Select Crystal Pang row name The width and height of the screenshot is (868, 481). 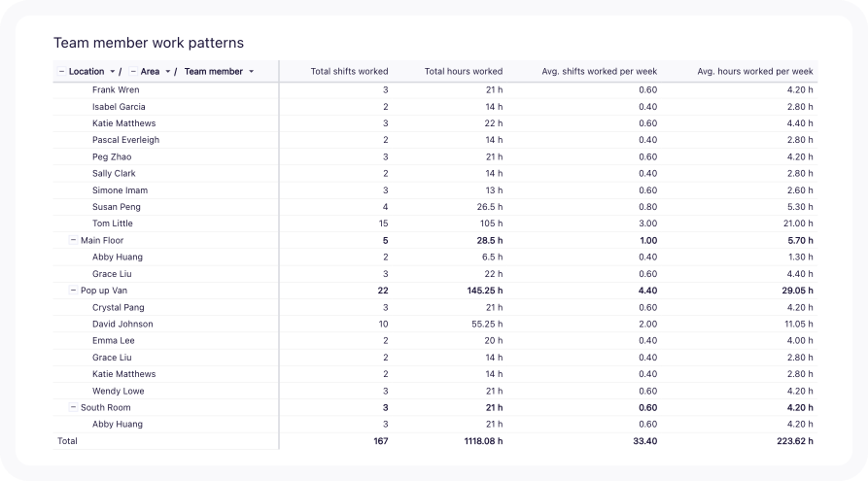pyautogui.click(x=119, y=307)
